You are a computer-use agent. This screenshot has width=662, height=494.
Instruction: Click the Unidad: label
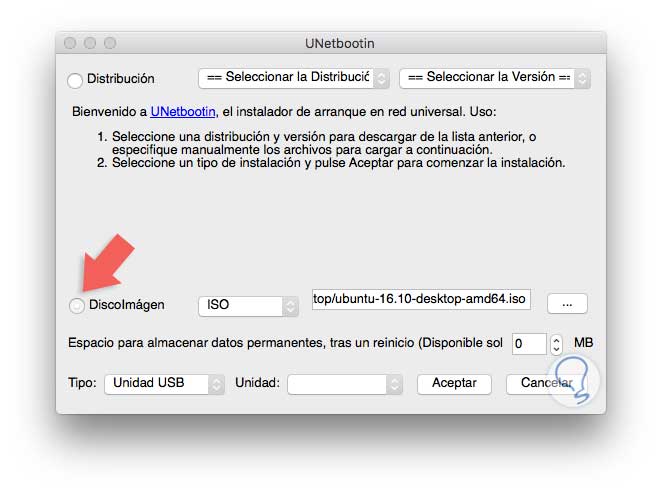click(x=258, y=383)
